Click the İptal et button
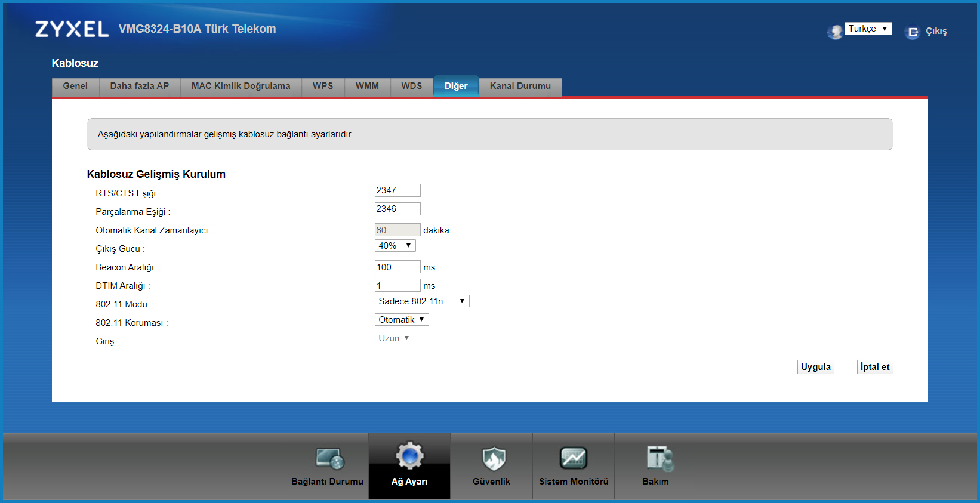Viewport: 980px width, 503px height. coord(874,367)
